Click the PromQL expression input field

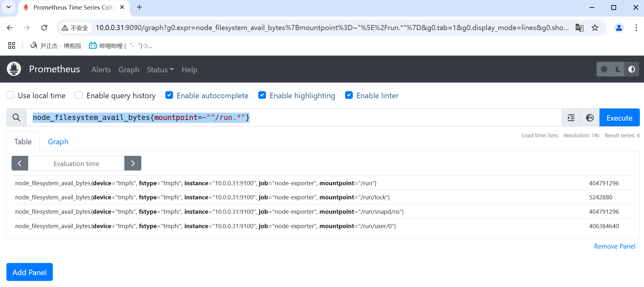(x=294, y=117)
